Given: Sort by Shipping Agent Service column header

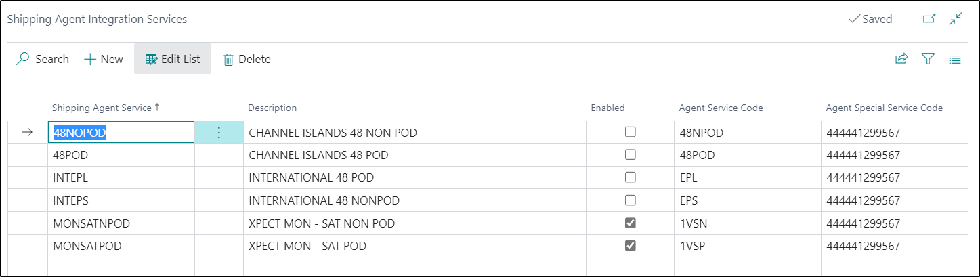Looking at the screenshot, I should 106,108.
